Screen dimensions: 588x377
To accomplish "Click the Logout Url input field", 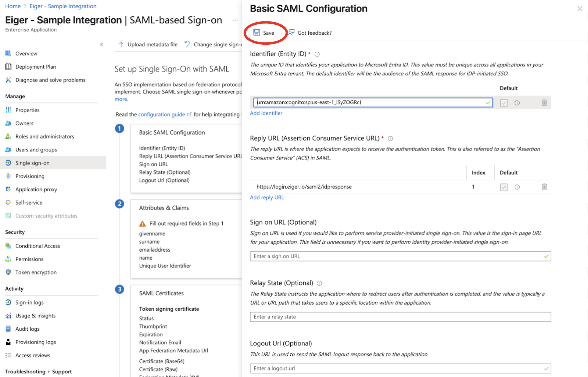I will pos(400,368).
